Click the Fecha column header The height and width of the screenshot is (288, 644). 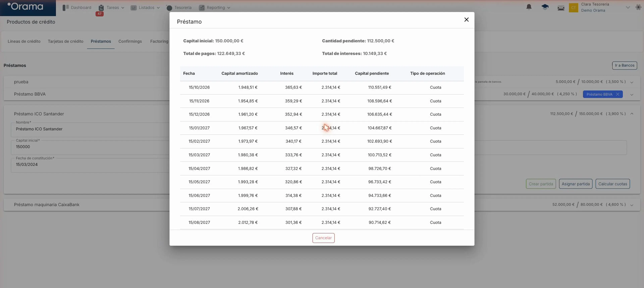tap(189, 73)
